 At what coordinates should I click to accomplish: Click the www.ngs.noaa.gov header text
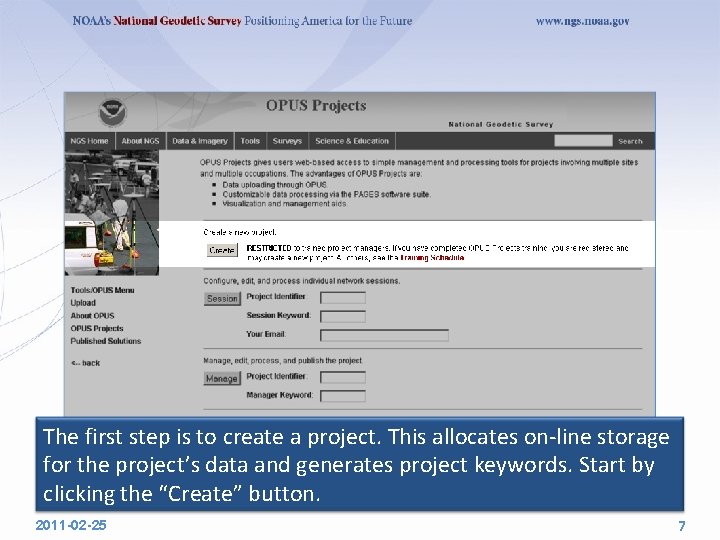(x=582, y=21)
